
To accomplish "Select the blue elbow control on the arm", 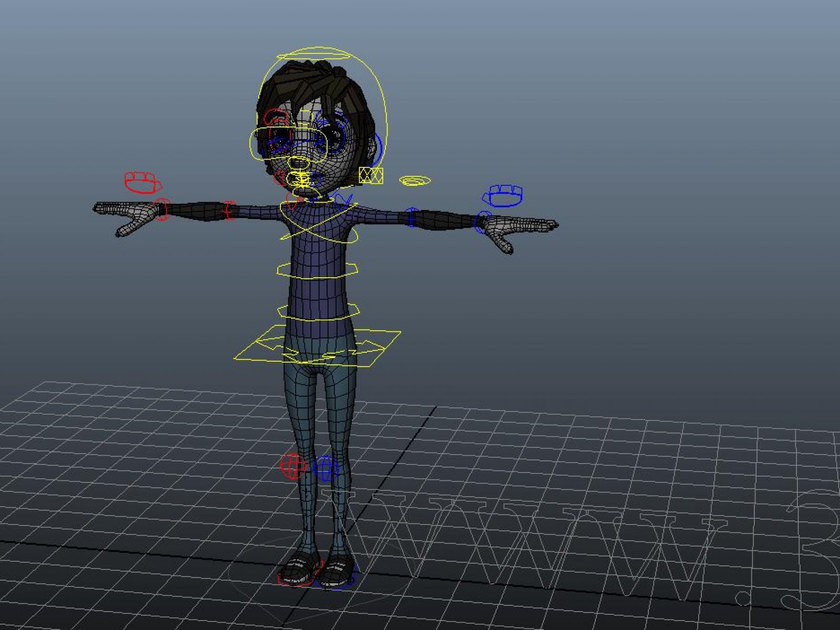I will pos(413,217).
